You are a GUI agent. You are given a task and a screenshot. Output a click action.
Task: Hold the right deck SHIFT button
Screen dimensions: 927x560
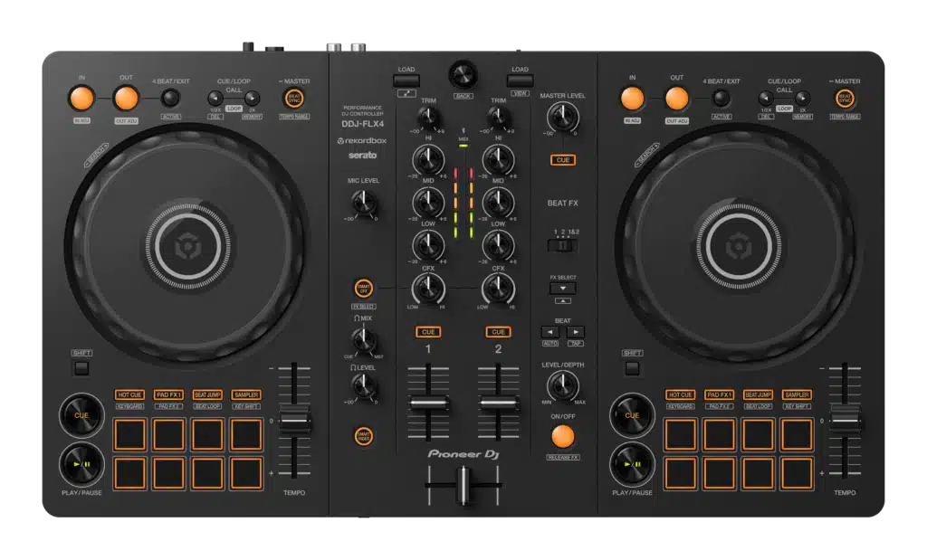click(x=632, y=368)
